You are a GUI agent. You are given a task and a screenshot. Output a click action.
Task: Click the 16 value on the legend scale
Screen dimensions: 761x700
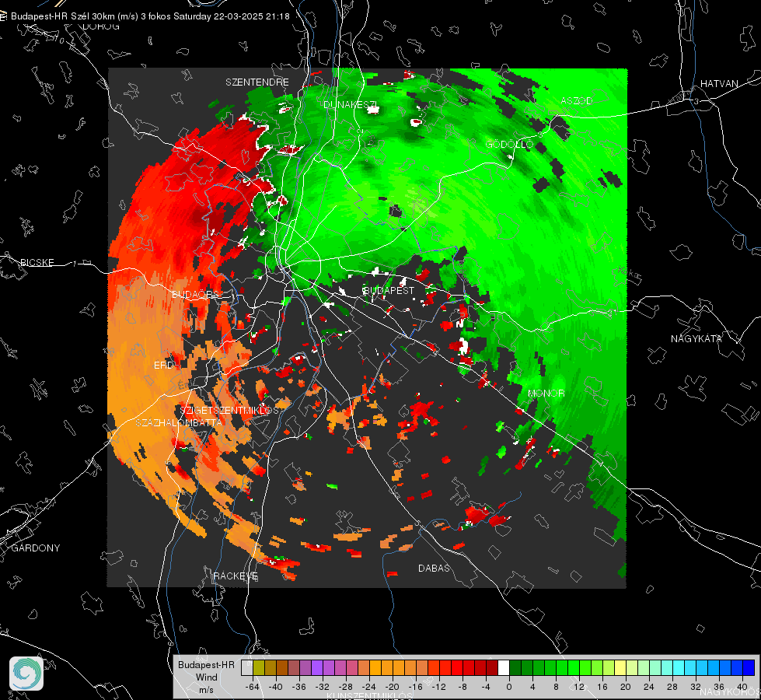point(602,687)
